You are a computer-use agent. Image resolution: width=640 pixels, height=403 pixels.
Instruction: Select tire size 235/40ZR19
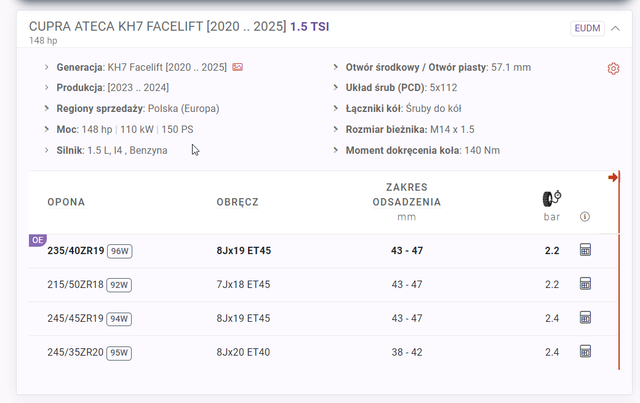tap(76, 251)
